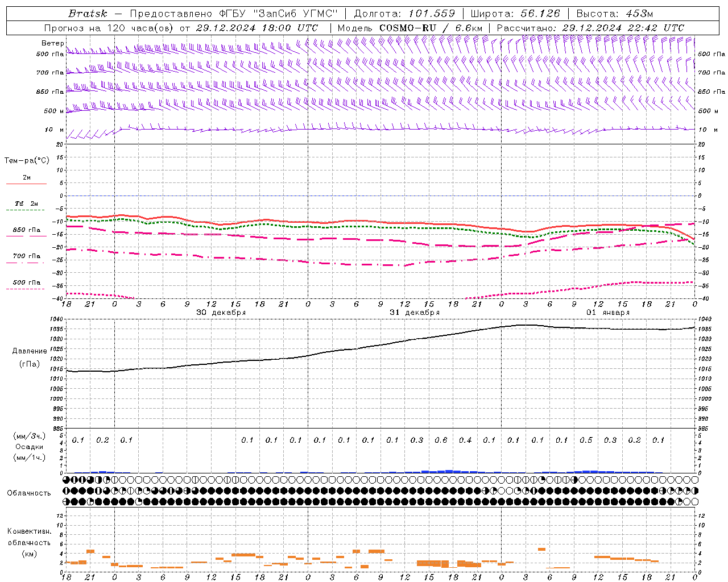Click the 700 гПа temperature legend entry
This screenshot has width=728, height=582.
(x=27, y=256)
